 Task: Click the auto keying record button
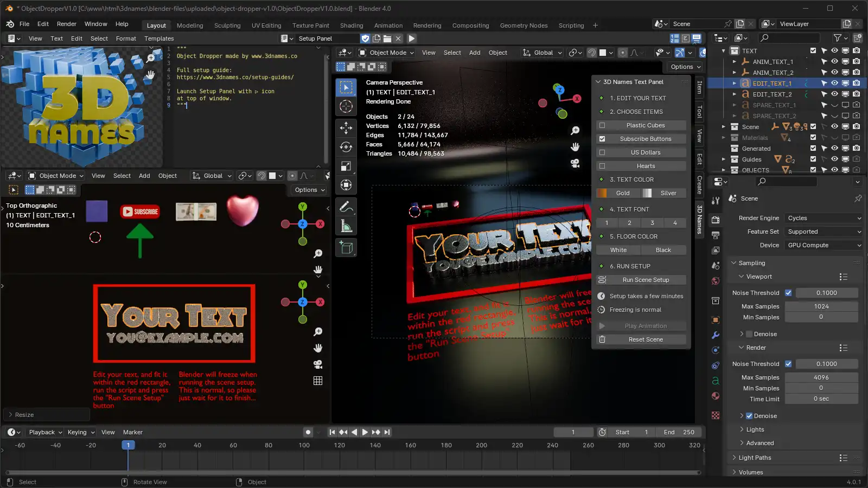point(308,432)
